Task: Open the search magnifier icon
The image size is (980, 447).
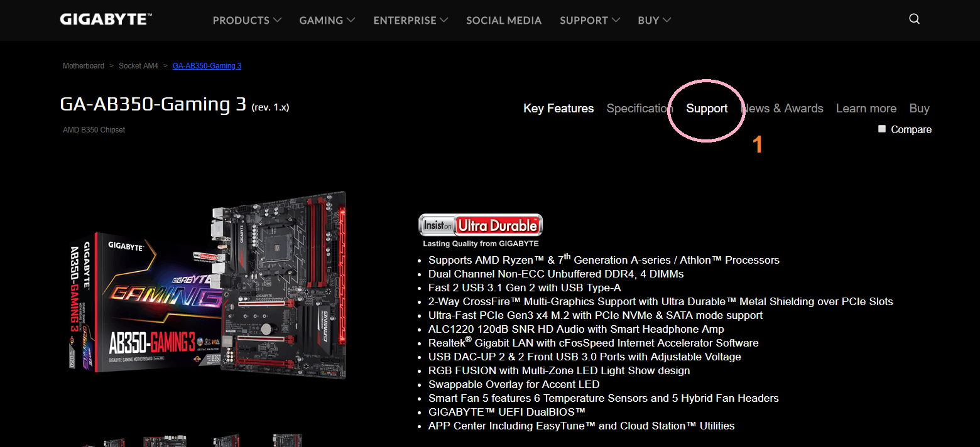Action: pyautogui.click(x=914, y=19)
